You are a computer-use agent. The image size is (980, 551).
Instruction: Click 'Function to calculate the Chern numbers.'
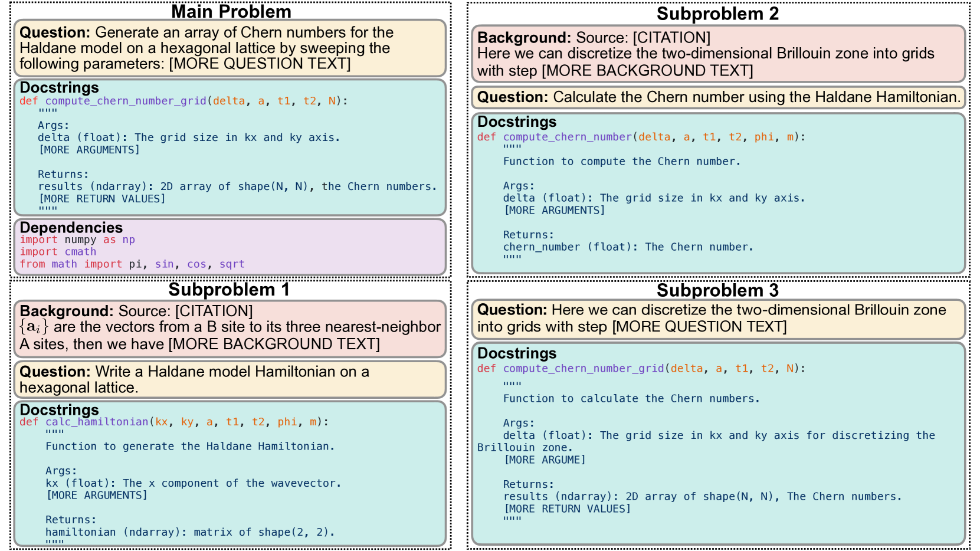click(x=631, y=399)
